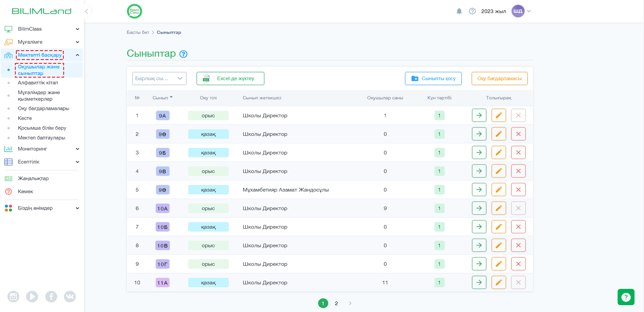The image size is (644, 312).
Task: Delete class 9Б with the red X
Action: pyautogui.click(x=518, y=153)
